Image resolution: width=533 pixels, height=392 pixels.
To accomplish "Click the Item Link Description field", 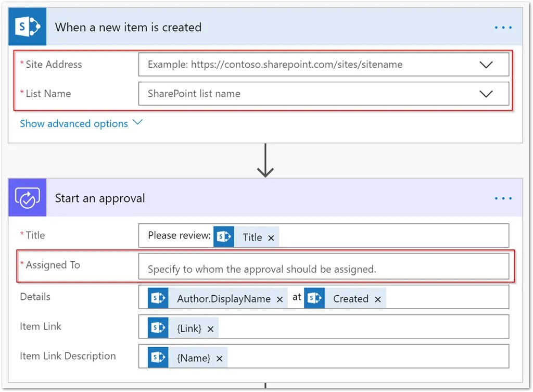I will [x=324, y=356].
